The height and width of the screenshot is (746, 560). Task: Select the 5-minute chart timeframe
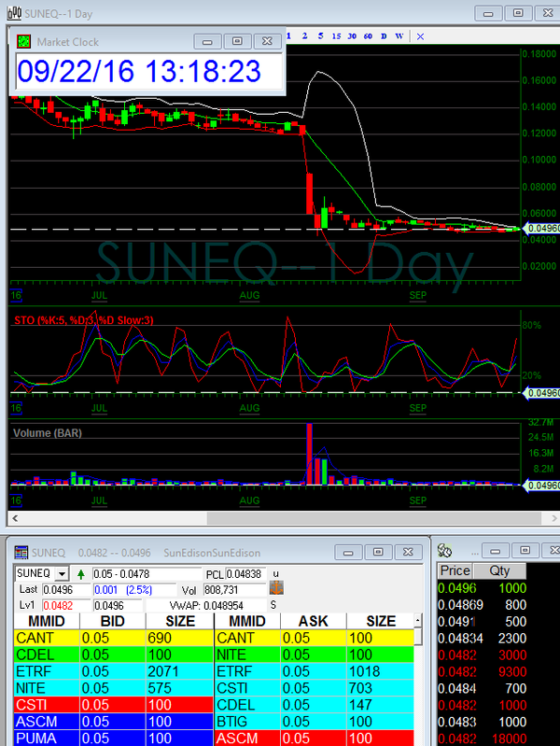[x=320, y=35]
